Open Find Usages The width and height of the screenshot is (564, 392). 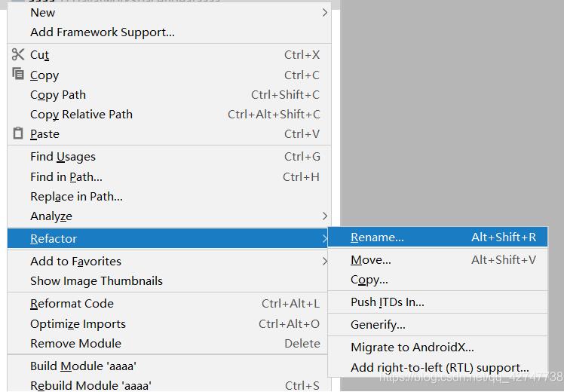(63, 157)
